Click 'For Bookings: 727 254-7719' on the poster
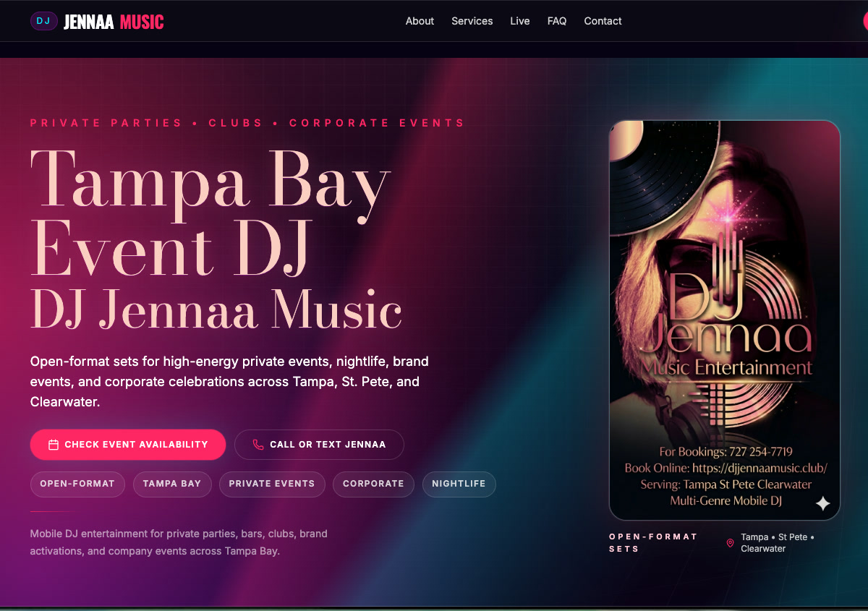868x611 pixels. [x=726, y=452]
